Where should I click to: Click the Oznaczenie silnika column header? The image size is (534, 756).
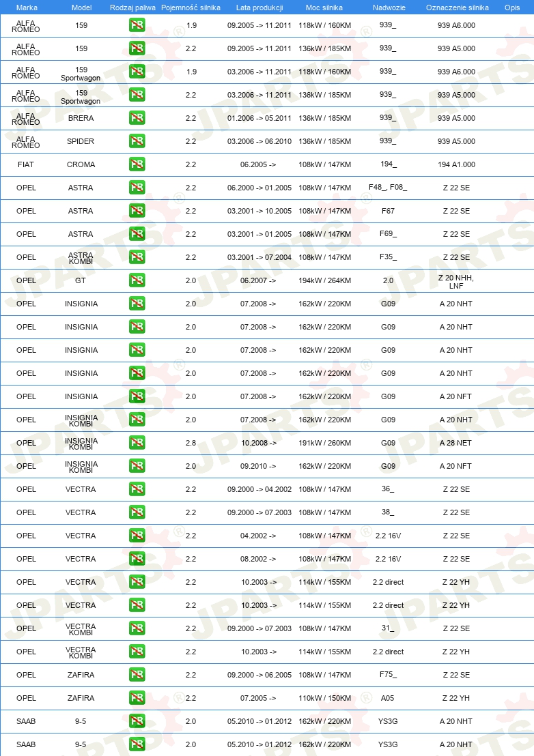coord(458,8)
